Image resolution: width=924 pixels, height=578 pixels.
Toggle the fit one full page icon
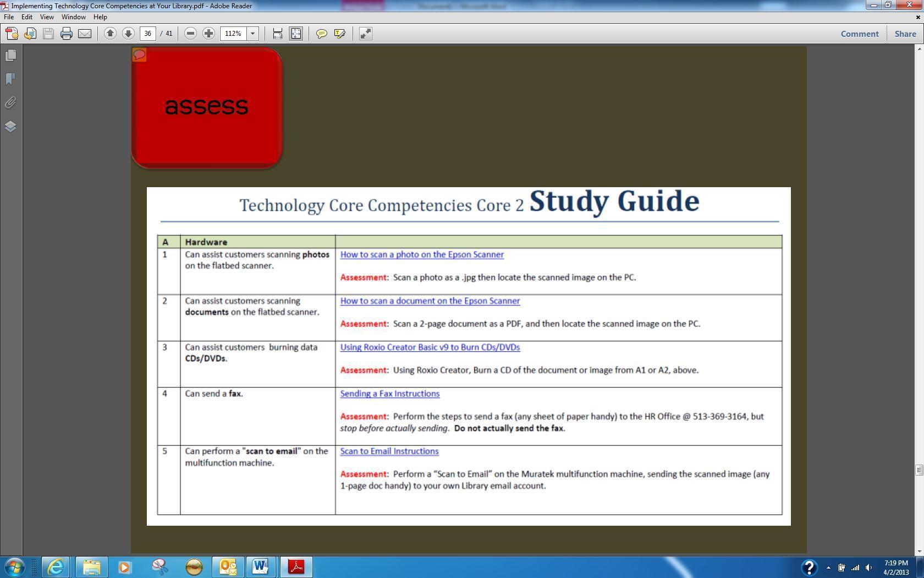tap(296, 34)
